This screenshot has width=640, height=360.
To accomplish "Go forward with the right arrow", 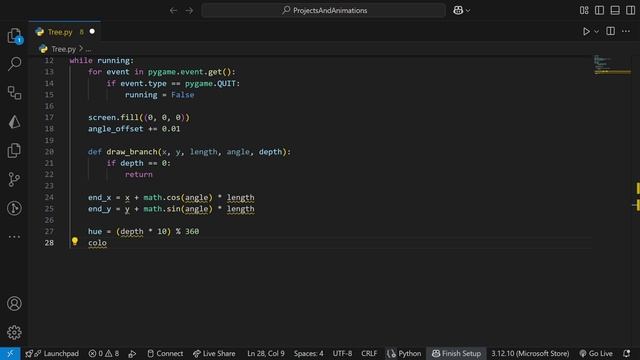I will pos(189,10).
